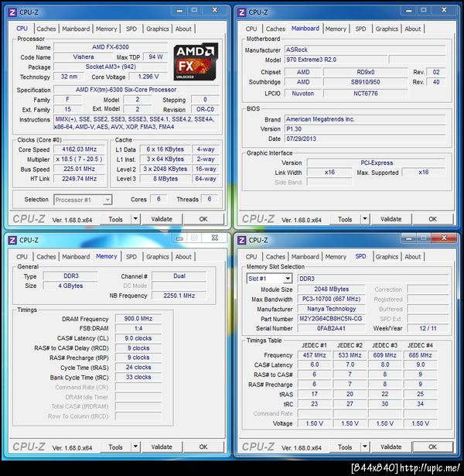Show the About tab in the CPU window
The height and width of the screenshot is (476, 464).
(x=183, y=29)
